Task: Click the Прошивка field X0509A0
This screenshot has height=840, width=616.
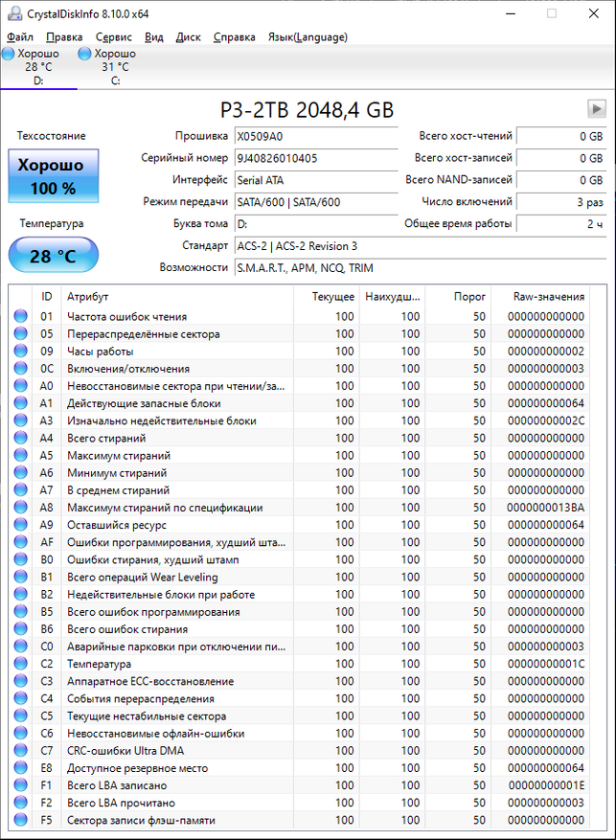Action: (316, 137)
